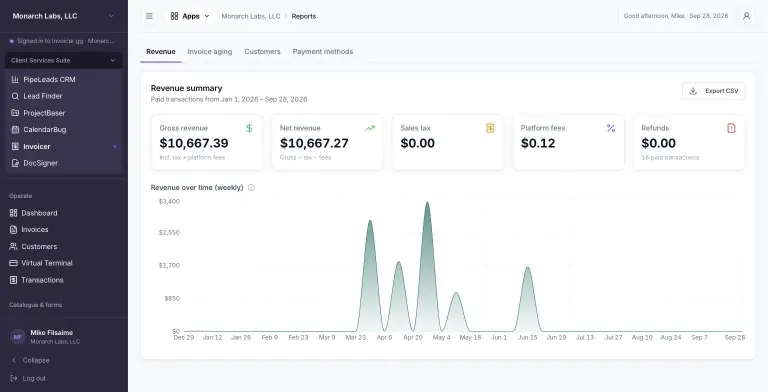Open the user profile icon
Screen dimensions: 768x392
746,16
